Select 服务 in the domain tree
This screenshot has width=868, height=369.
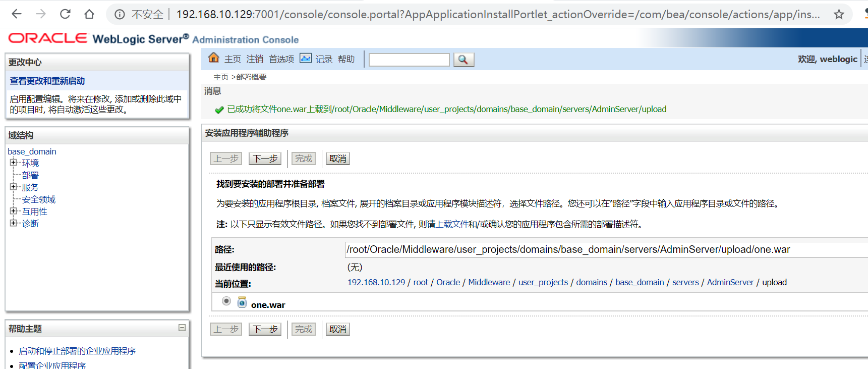pos(30,187)
